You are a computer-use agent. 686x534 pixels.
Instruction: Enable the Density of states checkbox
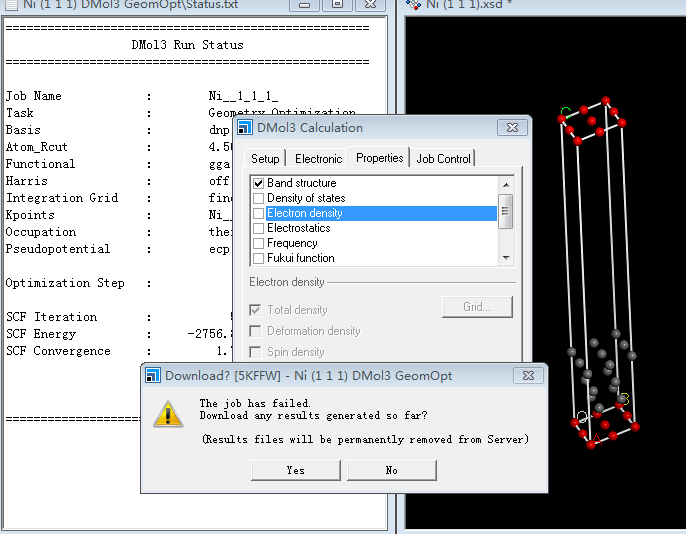(259, 198)
